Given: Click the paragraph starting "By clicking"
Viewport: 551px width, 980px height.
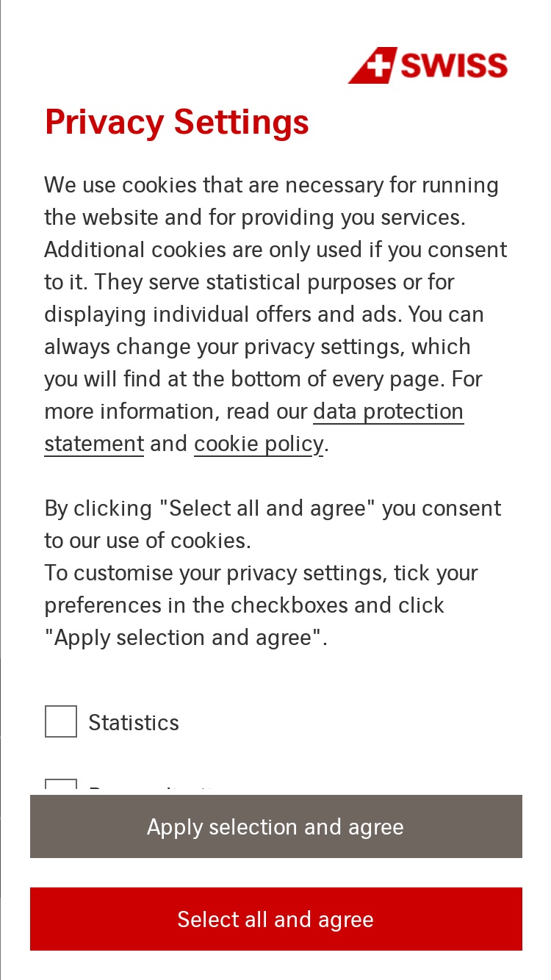Looking at the screenshot, I should pyautogui.click(x=273, y=525).
